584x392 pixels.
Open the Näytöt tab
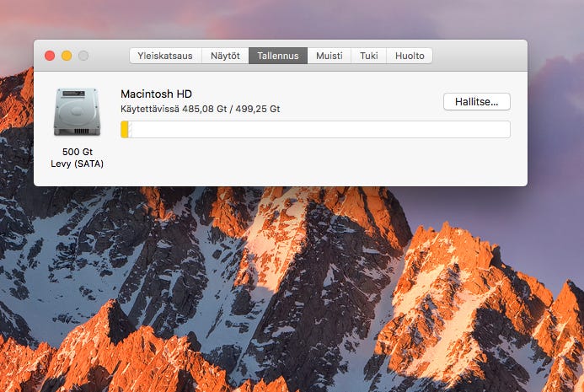(225, 56)
